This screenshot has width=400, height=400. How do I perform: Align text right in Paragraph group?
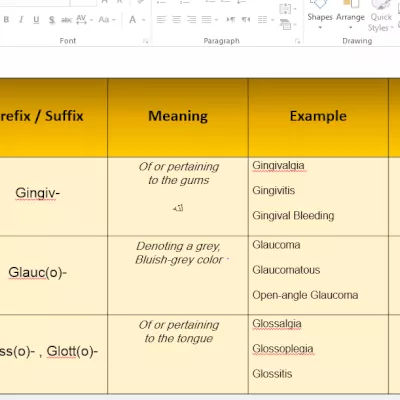[192, 20]
